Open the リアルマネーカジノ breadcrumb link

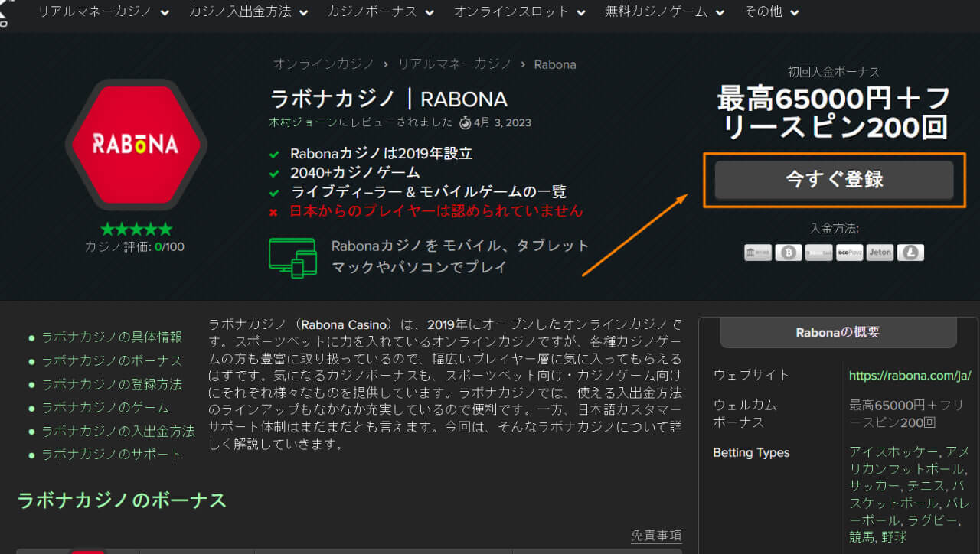coord(455,64)
